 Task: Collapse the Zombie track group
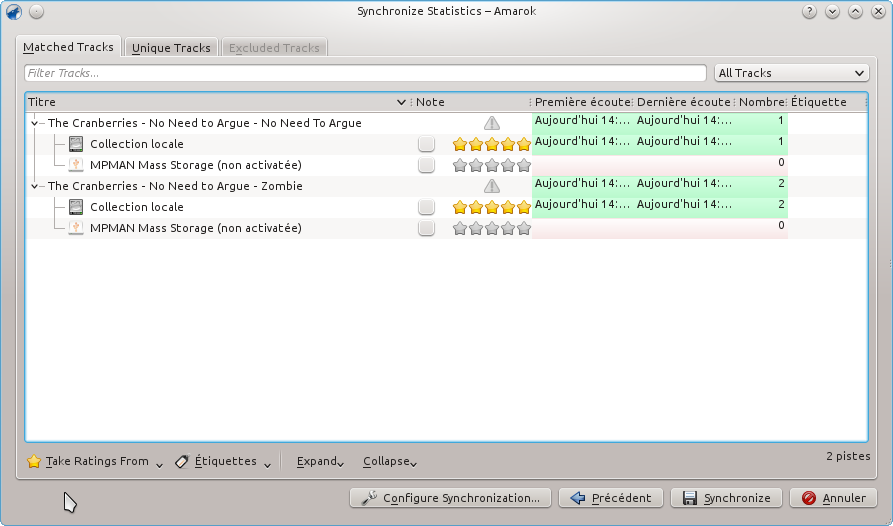pos(35,186)
